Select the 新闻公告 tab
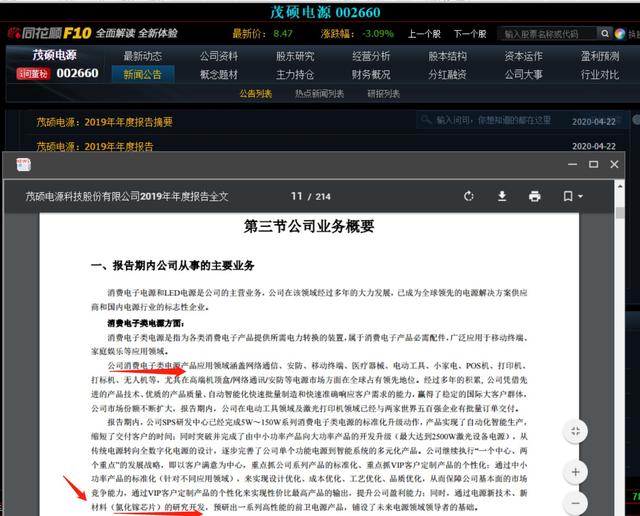Image resolution: width=640 pixels, height=516 pixels. point(143,74)
